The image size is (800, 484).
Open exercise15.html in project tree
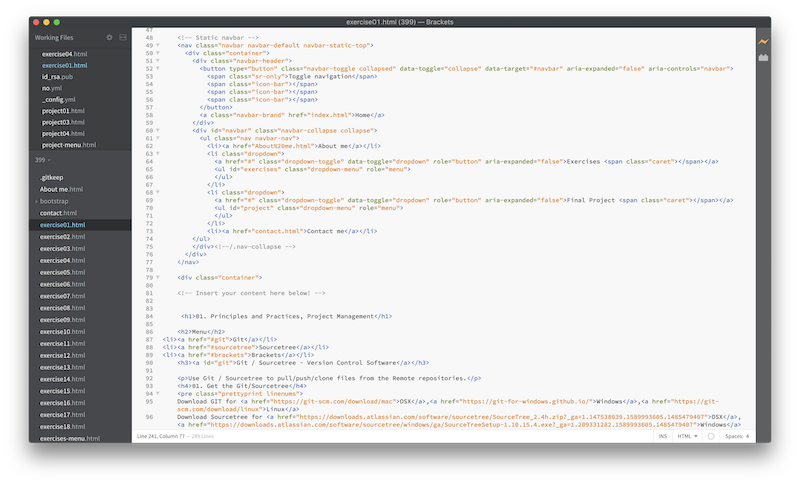(x=63, y=391)
